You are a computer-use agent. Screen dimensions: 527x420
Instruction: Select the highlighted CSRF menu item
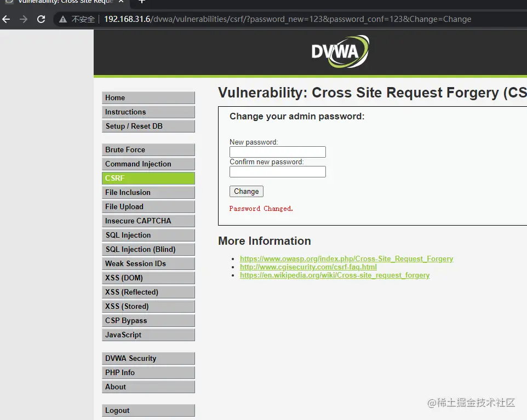[x=148, y=178]
